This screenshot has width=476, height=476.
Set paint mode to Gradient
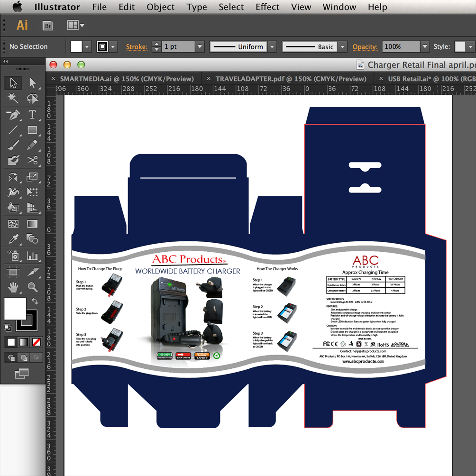click(x=24, y=342)
